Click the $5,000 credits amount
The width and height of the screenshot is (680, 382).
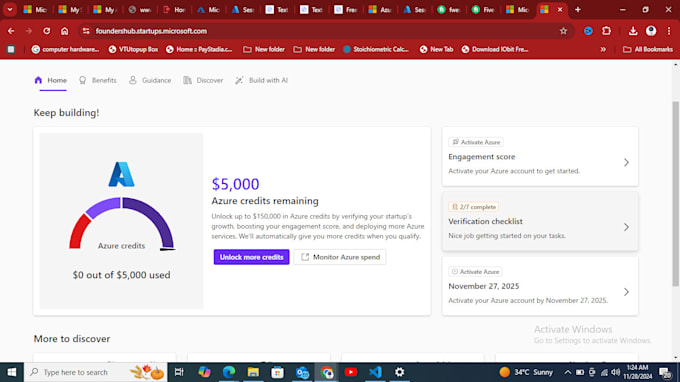click(235, 184)
